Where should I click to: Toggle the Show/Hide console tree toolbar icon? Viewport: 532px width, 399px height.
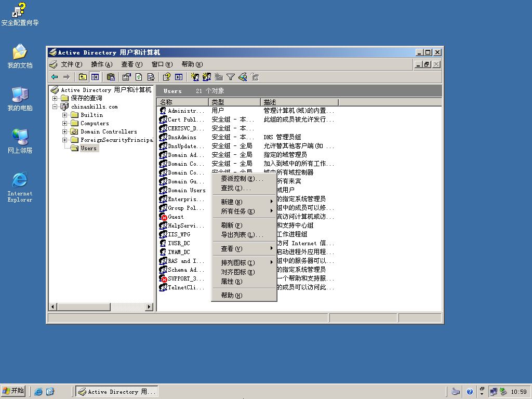pyautogui.click(x=95, y=77)
